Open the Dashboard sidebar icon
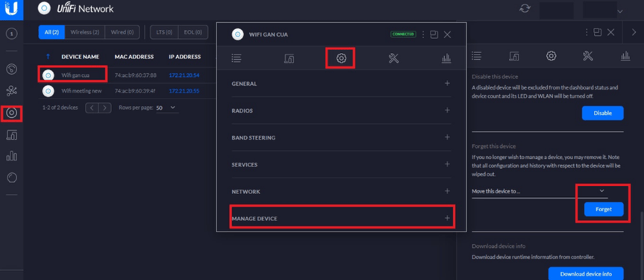The image size is (644, 280). 11,69
